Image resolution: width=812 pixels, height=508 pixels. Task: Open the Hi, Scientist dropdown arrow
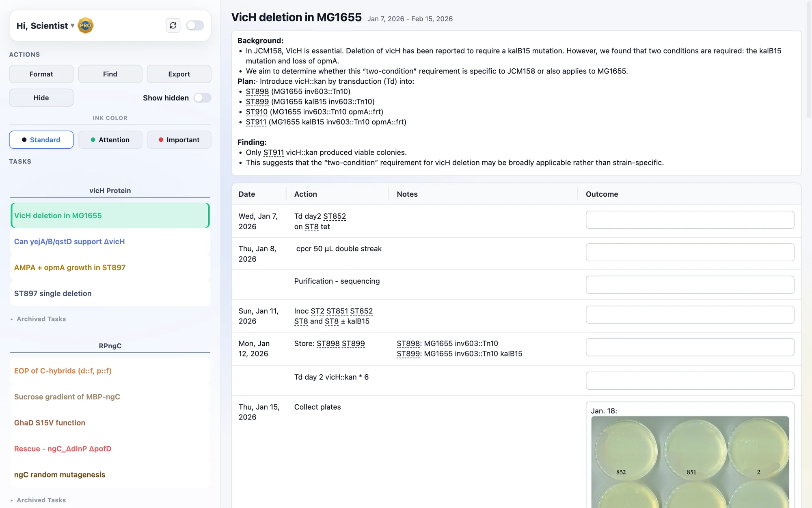[x=72, y=25]
